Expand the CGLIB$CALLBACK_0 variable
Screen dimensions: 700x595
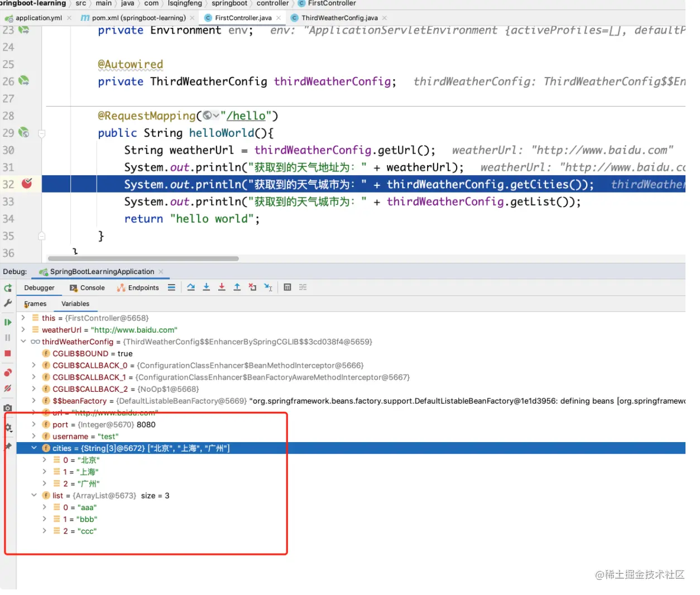tap(33, 365)
